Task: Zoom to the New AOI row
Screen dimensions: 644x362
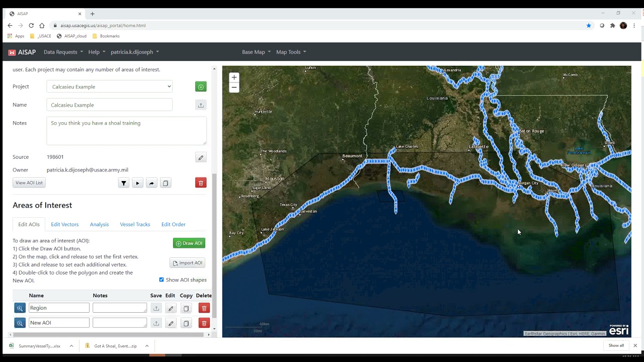Action: pyautogui.click(x=20, y=323)
